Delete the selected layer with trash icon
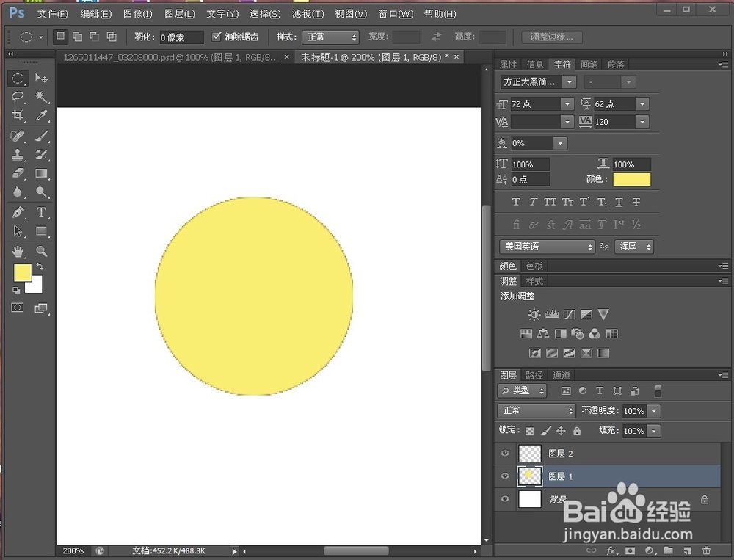 (706, 550)
